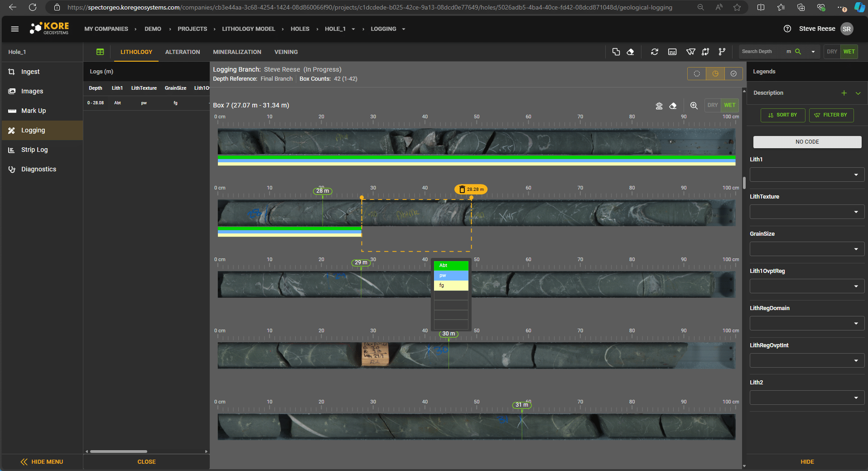Select the yellow fg swatch in popup
This screenshot has height=471, width=868.
click(x=451, y=286)
